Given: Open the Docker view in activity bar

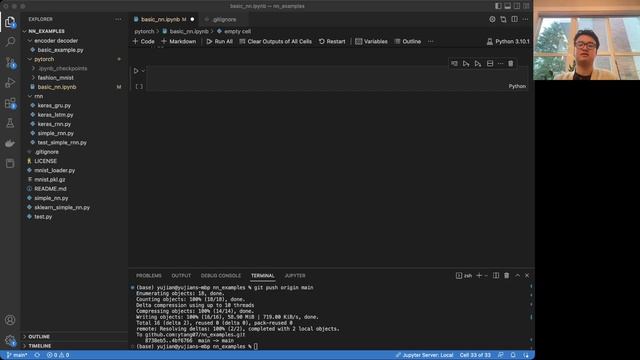Looking at the screenshot, I should [10, 143].
